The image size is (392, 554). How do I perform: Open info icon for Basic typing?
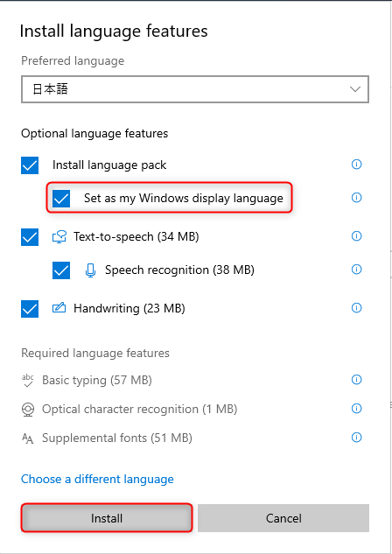click(356, 380)
